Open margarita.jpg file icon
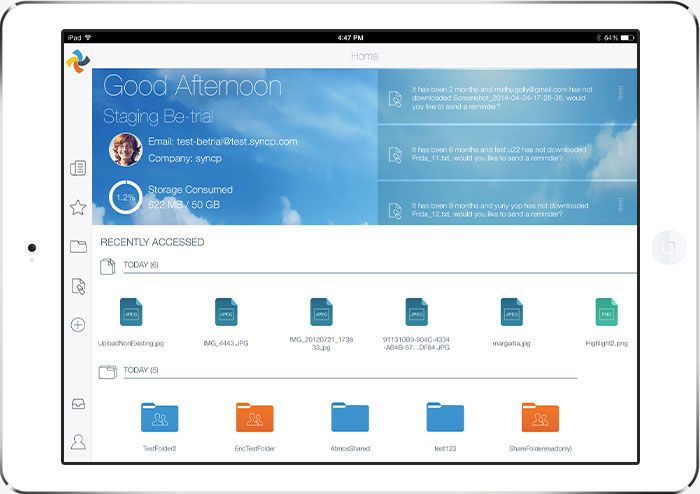This screenshot has width=700, height=494. tap(512, 312)
